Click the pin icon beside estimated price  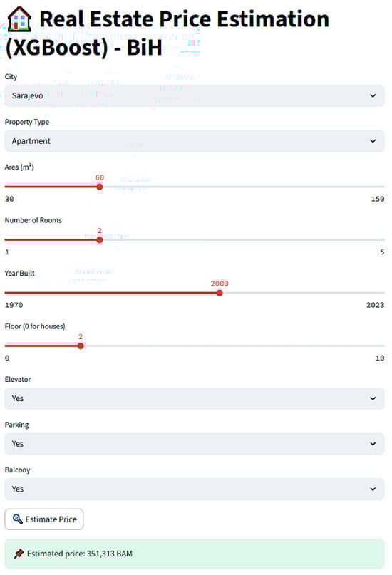[x=19, y=554]
